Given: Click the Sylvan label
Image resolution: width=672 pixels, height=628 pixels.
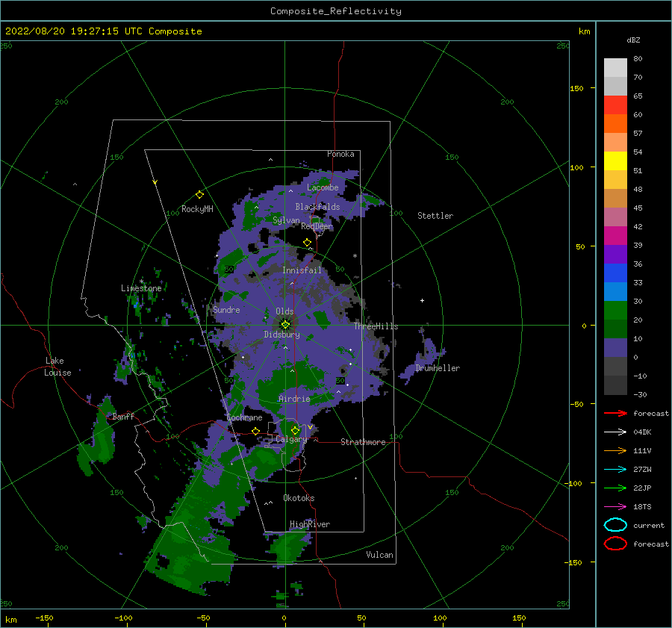Looking at the screenshot, I should pyautogui.click(x=286, y=220).
